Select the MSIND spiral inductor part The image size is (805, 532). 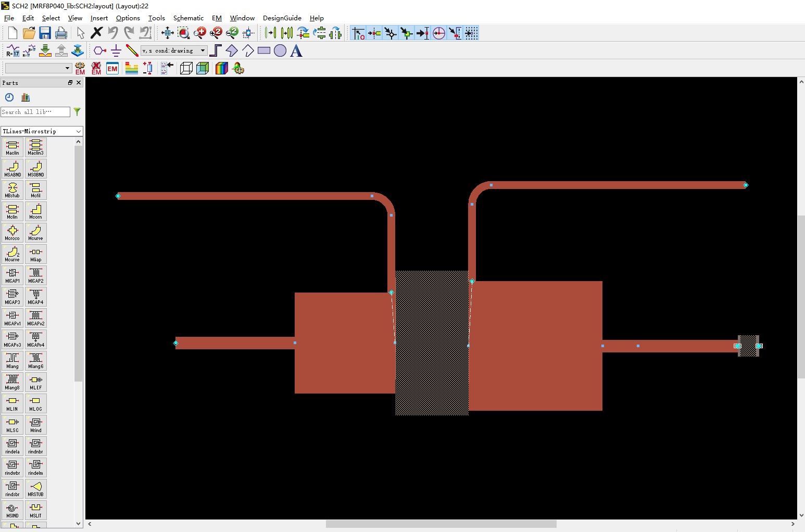(x=12, y=510)
